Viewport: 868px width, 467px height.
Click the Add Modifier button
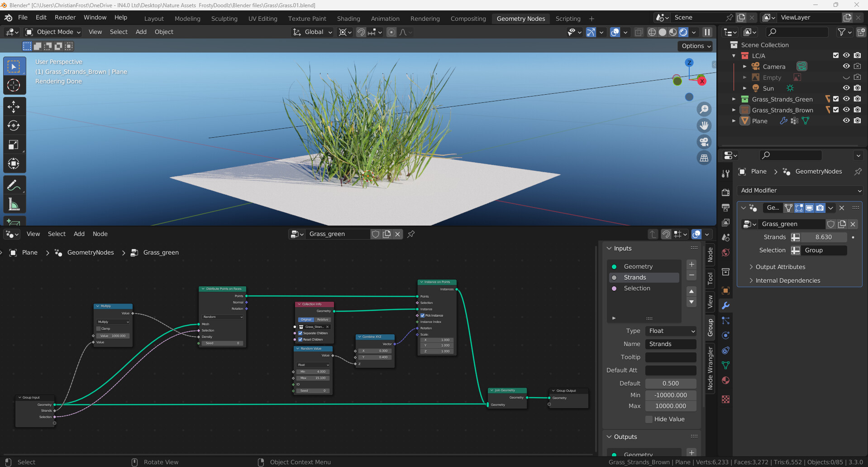tap(799, 190)
